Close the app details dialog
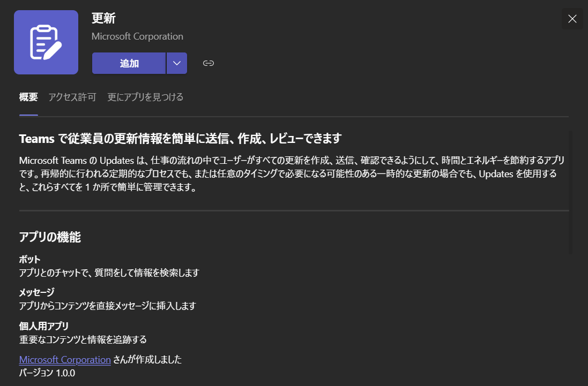The image size is (588, 386). pos(572,19)
